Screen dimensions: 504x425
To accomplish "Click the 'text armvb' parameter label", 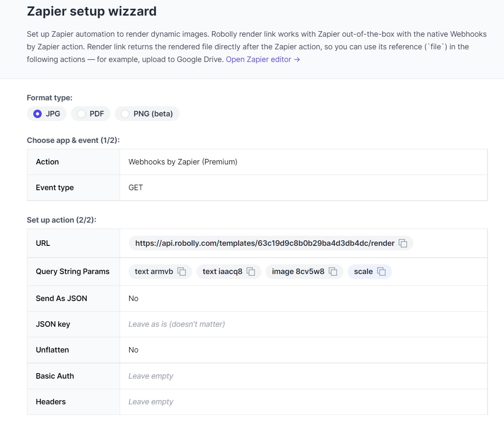I will pos(154,272).
